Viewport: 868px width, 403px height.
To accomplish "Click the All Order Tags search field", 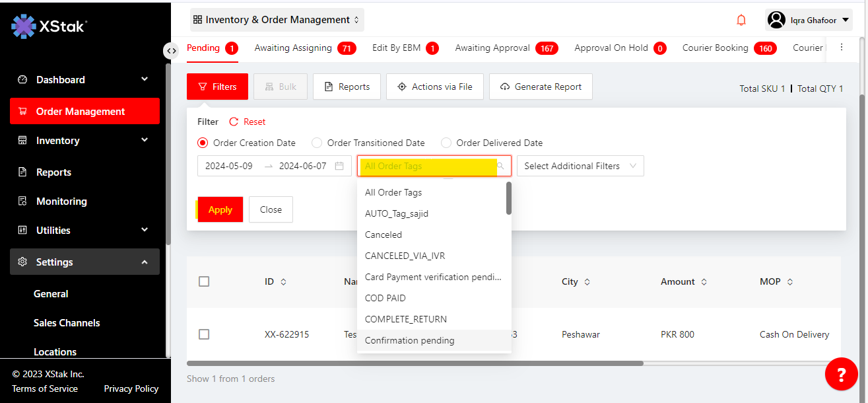I will pyautogui.click(x=428, y=166).
